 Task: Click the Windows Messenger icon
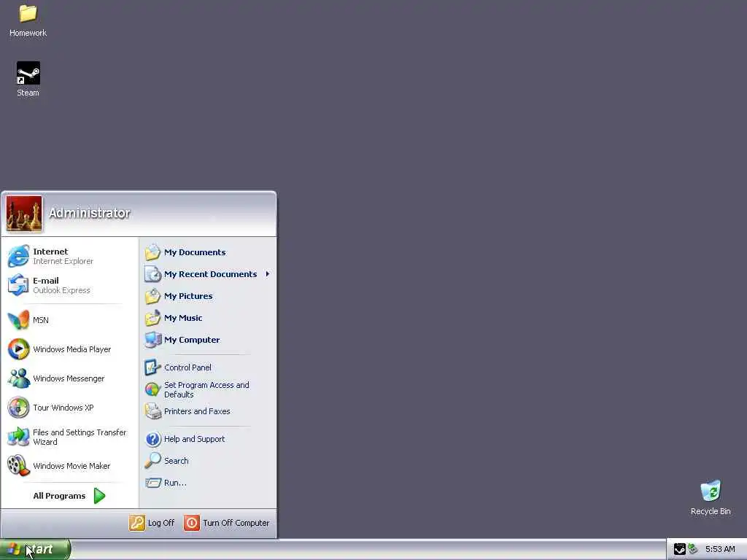pos(18,378)
